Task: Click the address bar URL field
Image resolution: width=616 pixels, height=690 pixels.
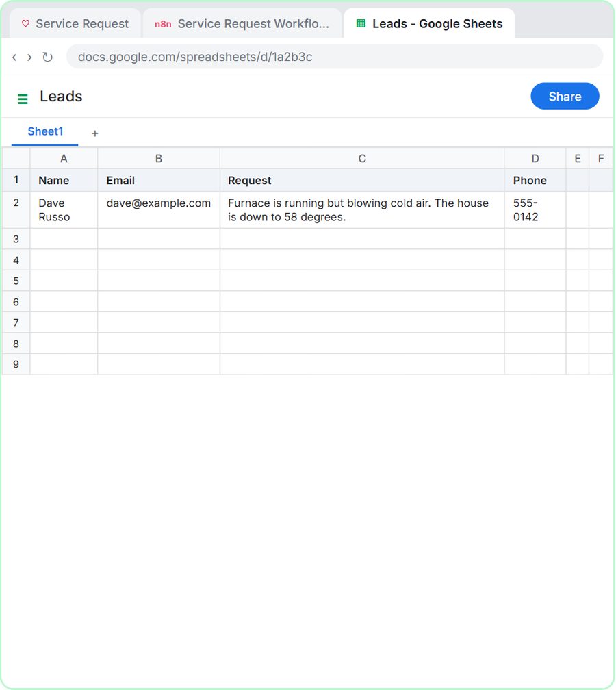Action: click(x=335, y=57)
